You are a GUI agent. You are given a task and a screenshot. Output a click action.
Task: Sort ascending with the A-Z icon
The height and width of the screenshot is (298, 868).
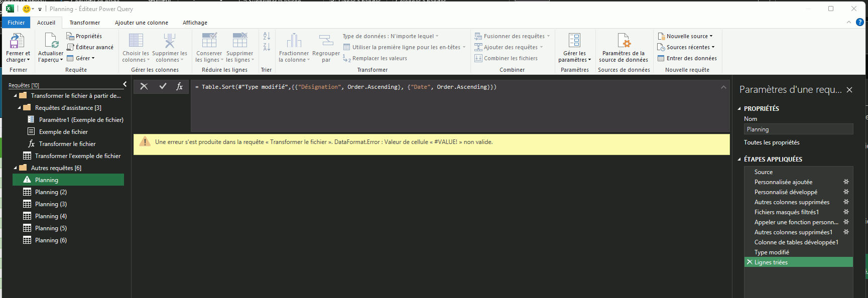point(267,36)
